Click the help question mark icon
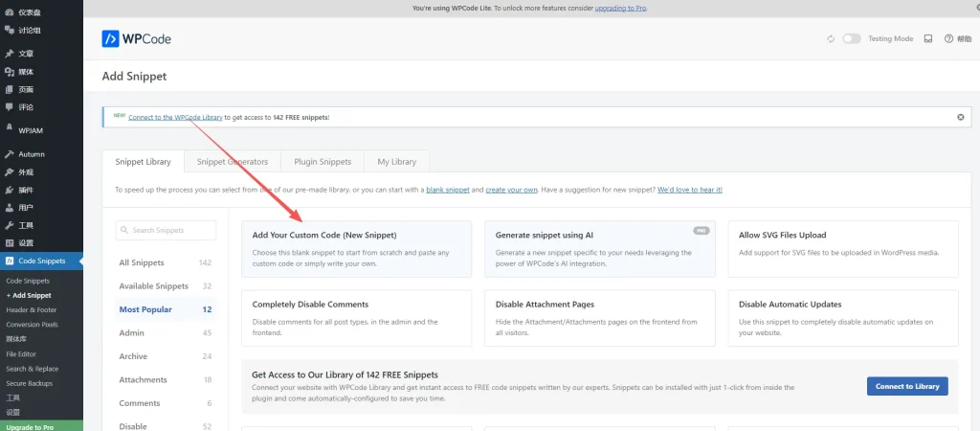The image size is (980, 431). tap(948, 39)
